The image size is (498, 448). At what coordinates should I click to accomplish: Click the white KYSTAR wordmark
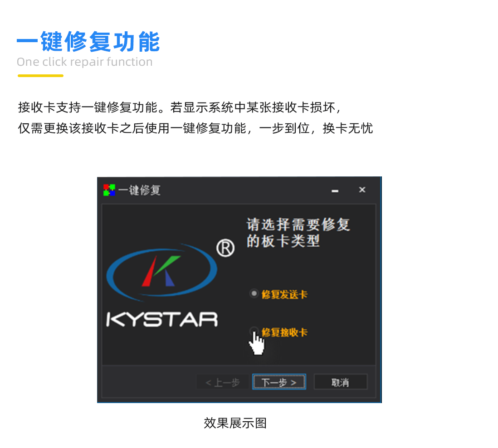162,319
